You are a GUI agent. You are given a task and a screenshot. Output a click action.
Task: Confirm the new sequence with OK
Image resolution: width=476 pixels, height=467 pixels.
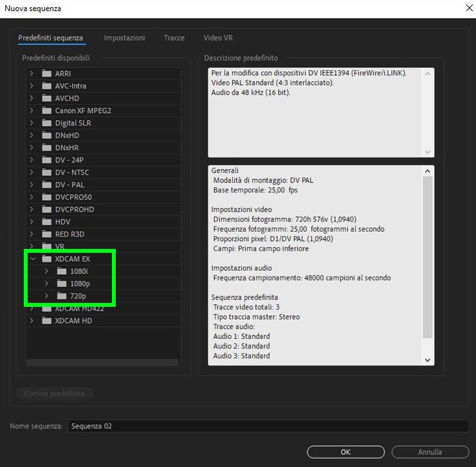346,452
